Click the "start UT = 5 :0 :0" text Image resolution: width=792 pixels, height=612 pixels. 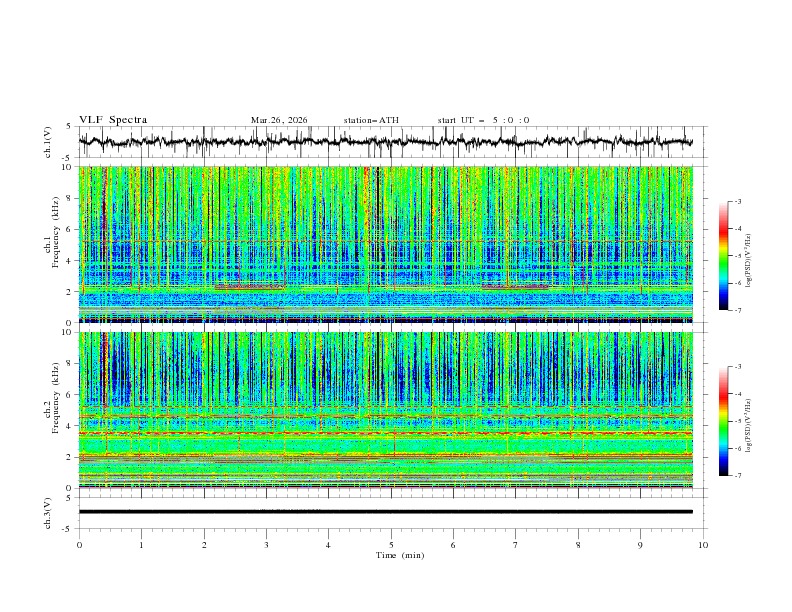[483, 120]
